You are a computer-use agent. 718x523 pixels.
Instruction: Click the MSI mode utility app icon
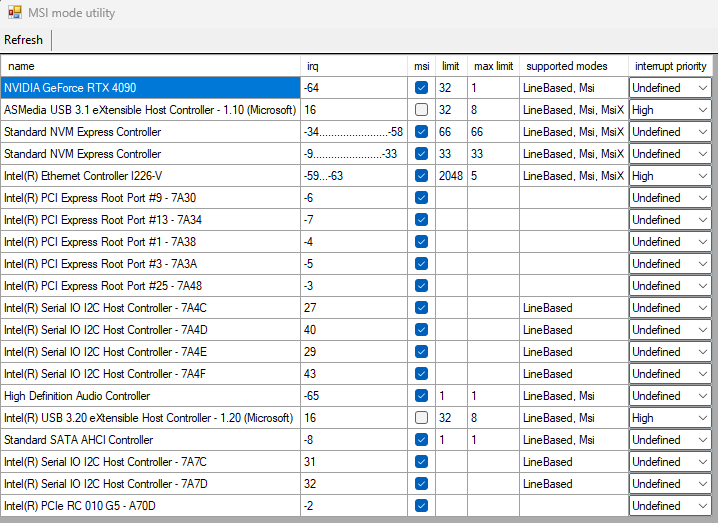[15, 12]
